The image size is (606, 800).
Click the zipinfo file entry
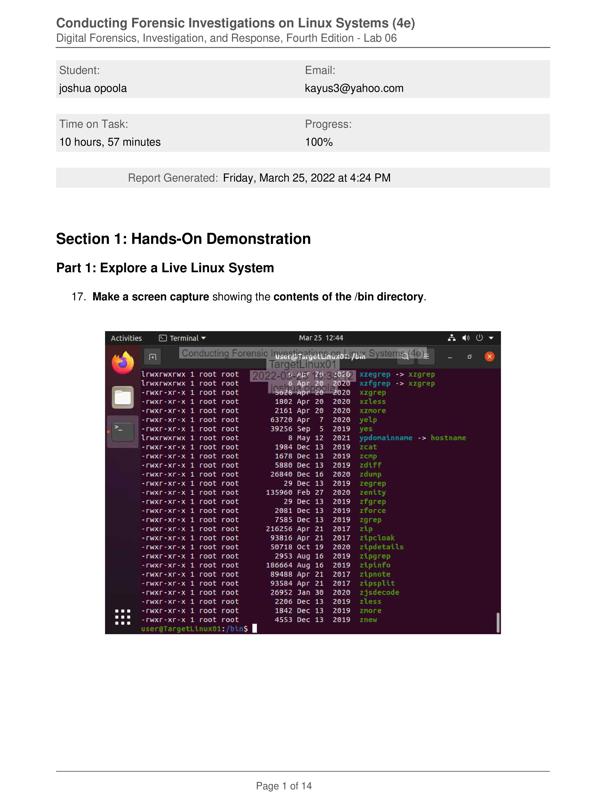(x=375, y=565)
